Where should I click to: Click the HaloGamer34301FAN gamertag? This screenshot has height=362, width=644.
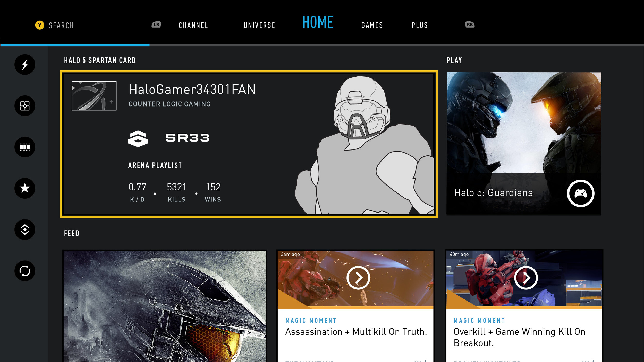pos(192,89)
